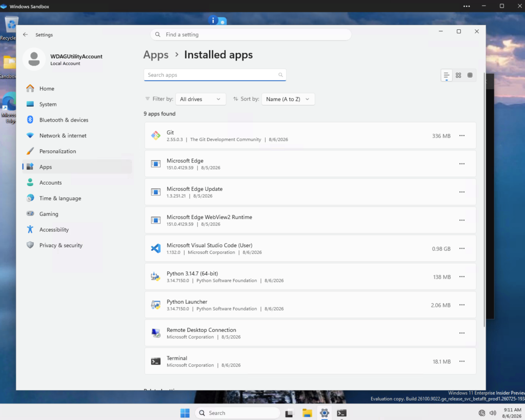525x420 pixels.
Task: Open Personalization settings
Action: coord(77,151)
